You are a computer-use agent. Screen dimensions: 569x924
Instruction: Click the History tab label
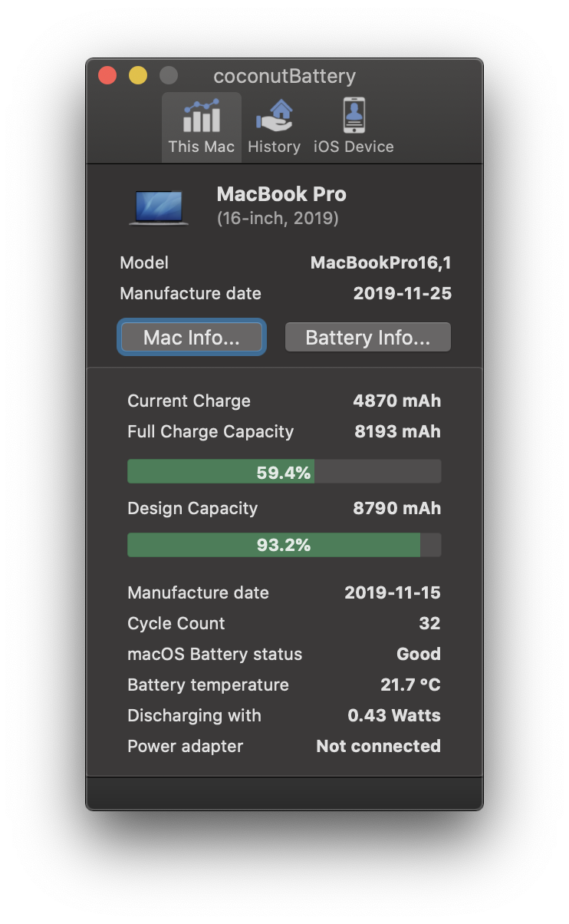click(x=274, y=147)
